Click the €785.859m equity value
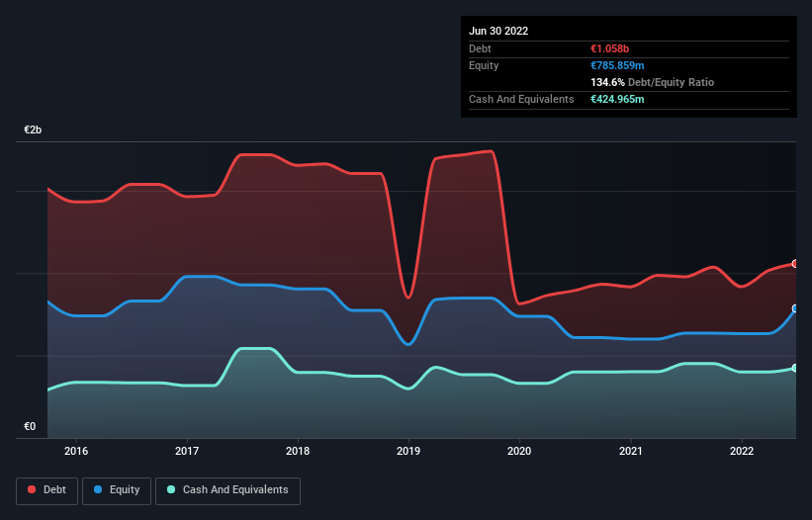This screenshot has width=812, height=520. coord(617,65)
